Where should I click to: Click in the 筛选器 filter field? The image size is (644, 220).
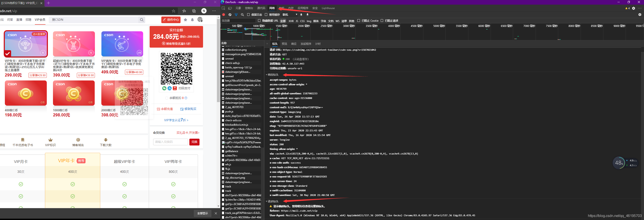click(x=238, y=21)
